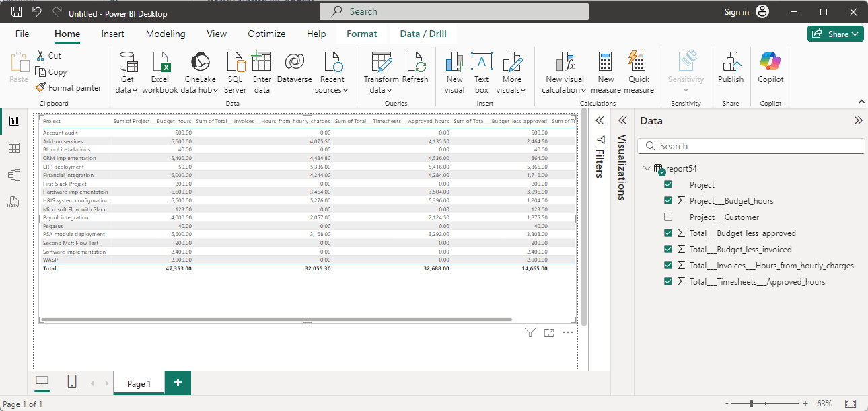The image size is (868, 411).
Task: Click the Redo arrow icon
Action: point(57,12)
